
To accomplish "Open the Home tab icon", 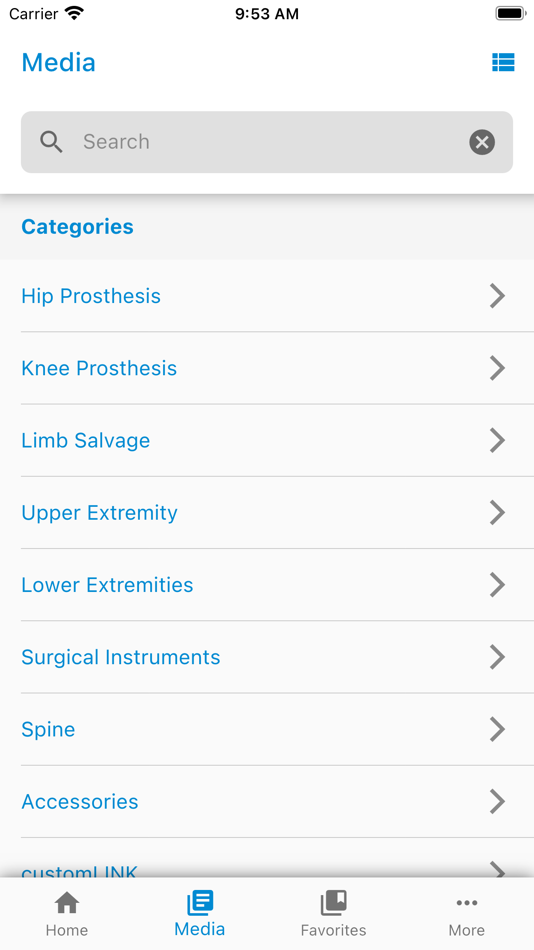I will click(67, 903).
